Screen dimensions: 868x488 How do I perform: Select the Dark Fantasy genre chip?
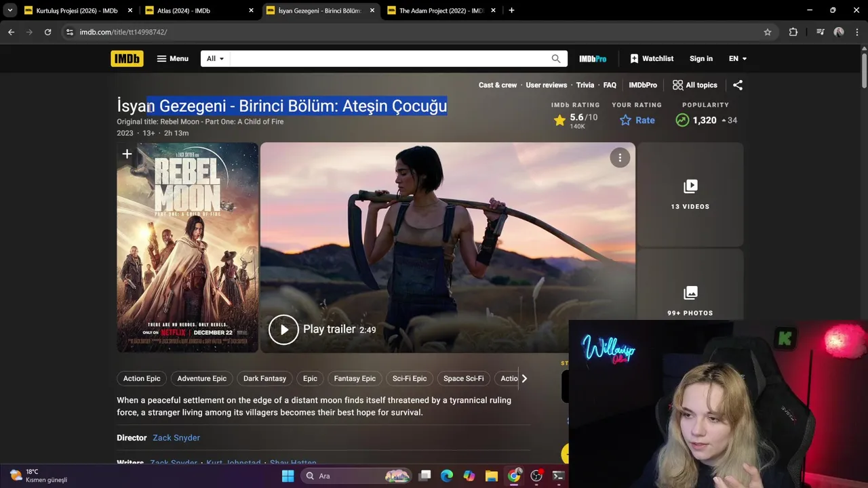coord(264,379)
